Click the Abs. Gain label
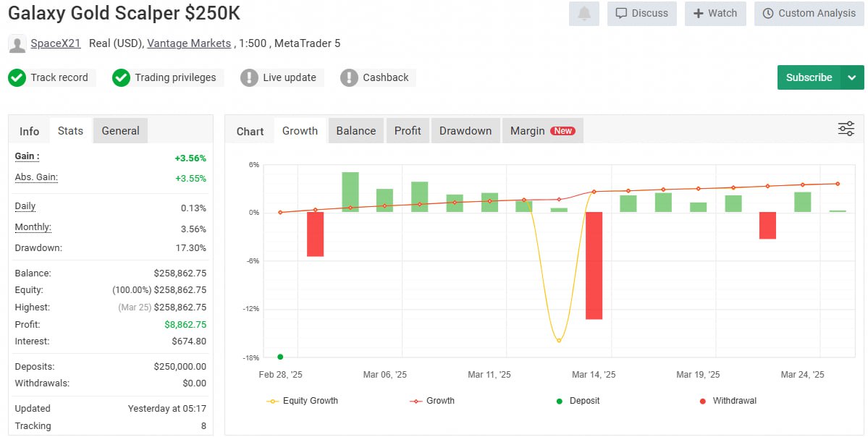 pyautogui.click(x=36, y=177)
